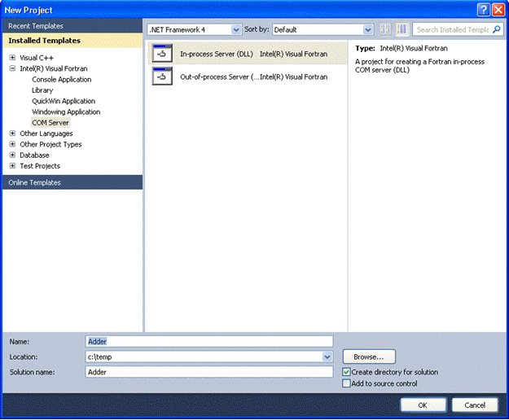Select Console Application template category
Screen dimensions: 509x420
click(61, 80)
